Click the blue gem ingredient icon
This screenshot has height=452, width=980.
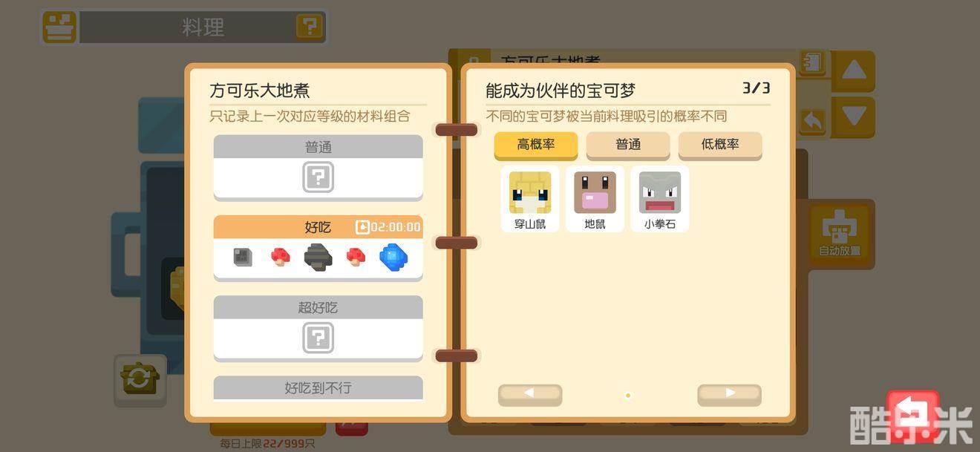[x=393, y=258]
